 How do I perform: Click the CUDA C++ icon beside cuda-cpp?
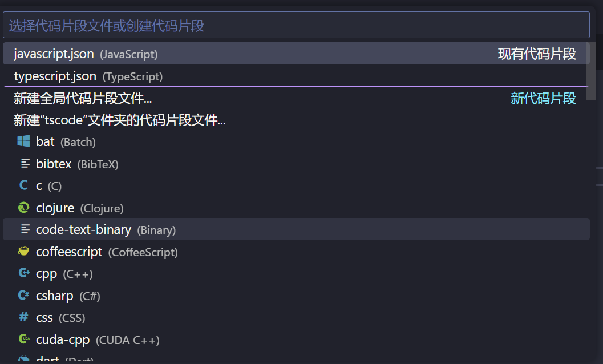[23, 339]
